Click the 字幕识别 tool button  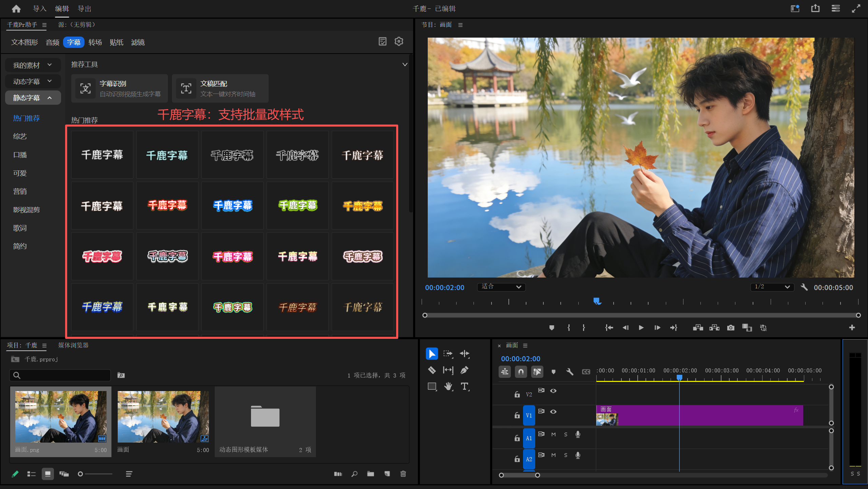pyautogui.click(x=119, y=88)
